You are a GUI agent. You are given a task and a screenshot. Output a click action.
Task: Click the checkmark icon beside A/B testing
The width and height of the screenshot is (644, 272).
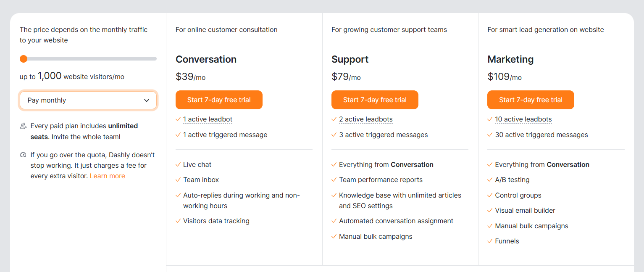click(490, 180)
